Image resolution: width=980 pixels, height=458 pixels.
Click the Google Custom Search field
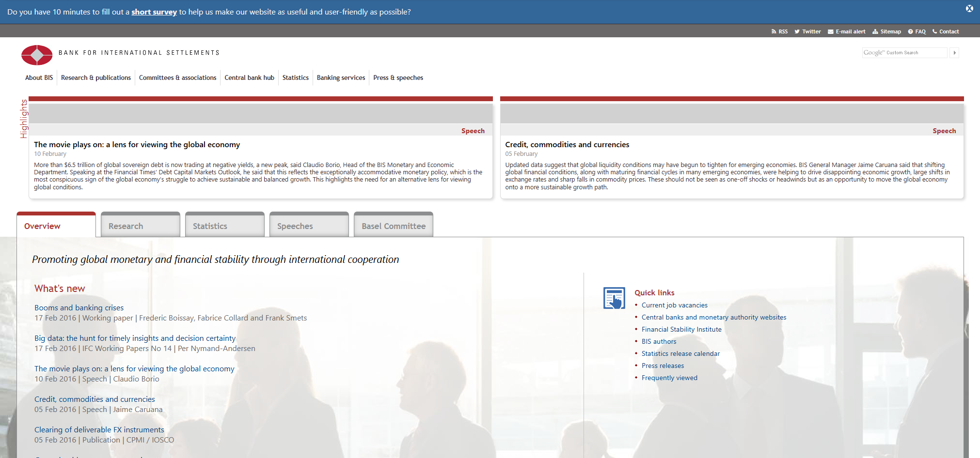904,53
